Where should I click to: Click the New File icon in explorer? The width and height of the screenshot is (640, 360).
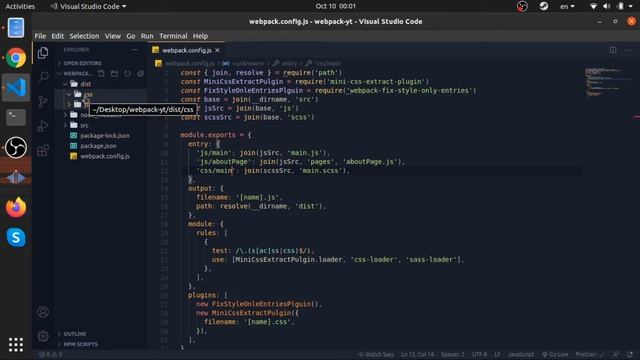click(x=101, y=73)
